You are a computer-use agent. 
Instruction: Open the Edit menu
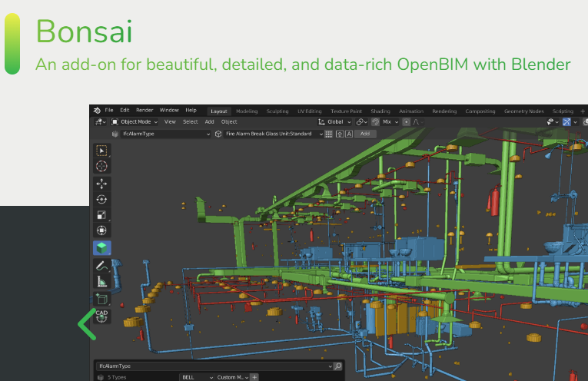coord(125,110)
